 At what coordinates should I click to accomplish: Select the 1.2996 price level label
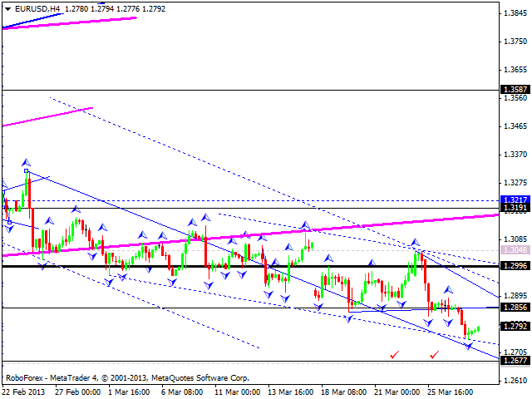(x=515, y=266)
